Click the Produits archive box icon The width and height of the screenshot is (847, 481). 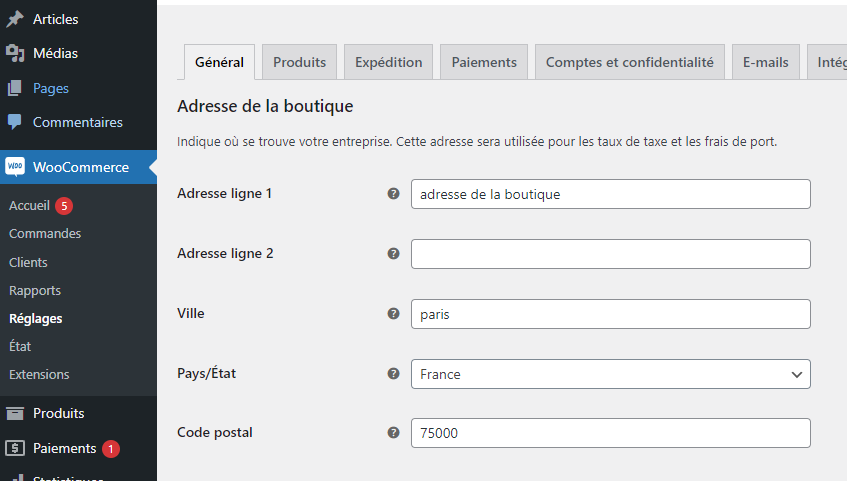coord(15,413)
